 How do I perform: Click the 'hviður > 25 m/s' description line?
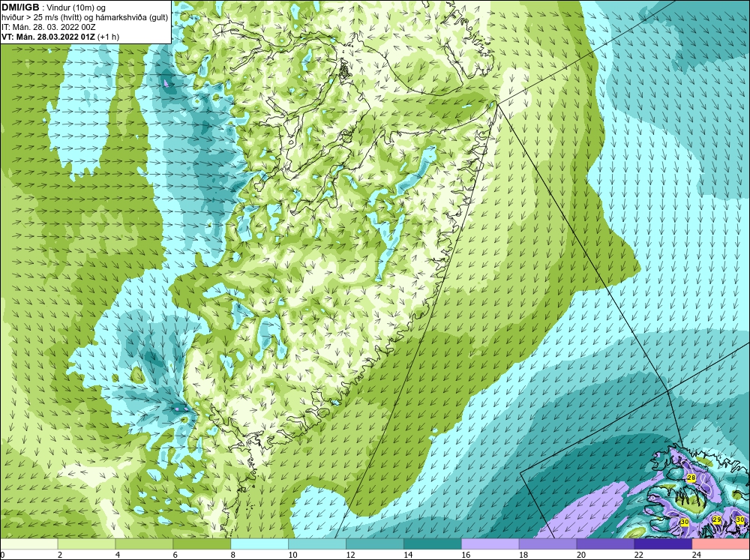[85, 18]
